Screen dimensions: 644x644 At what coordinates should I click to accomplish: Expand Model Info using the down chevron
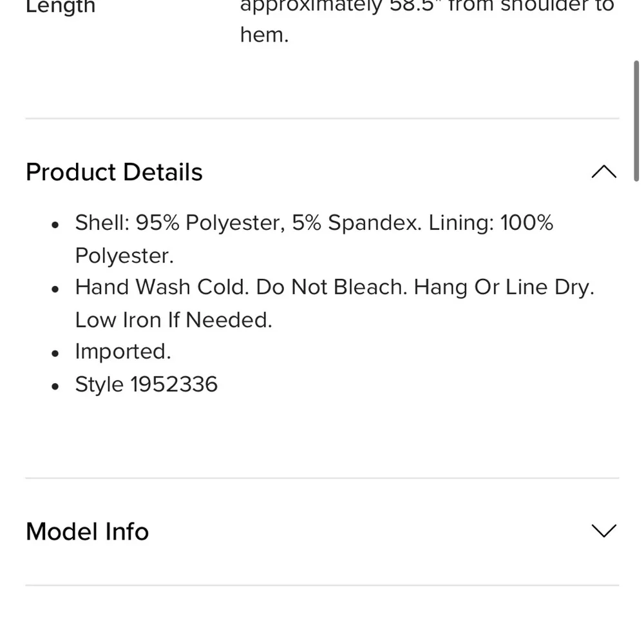click(x=603, y=531)
